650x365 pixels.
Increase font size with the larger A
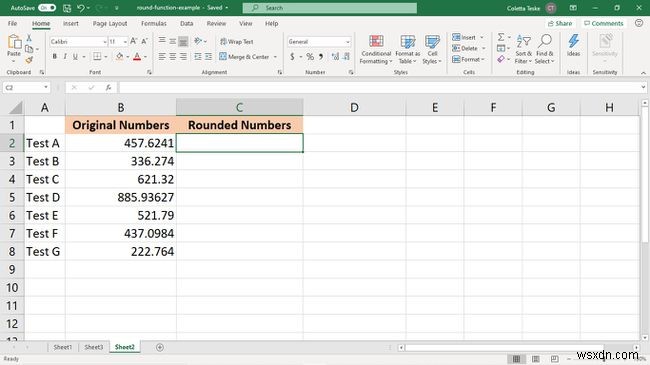click(x=133, y=41)
